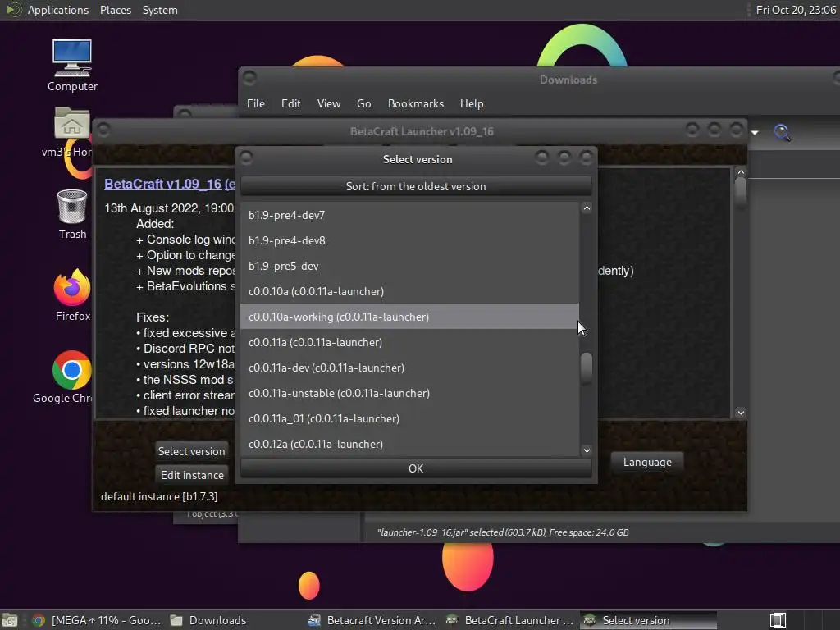
Task: Open the File menu in Downloads window
Action: [256, 103]
